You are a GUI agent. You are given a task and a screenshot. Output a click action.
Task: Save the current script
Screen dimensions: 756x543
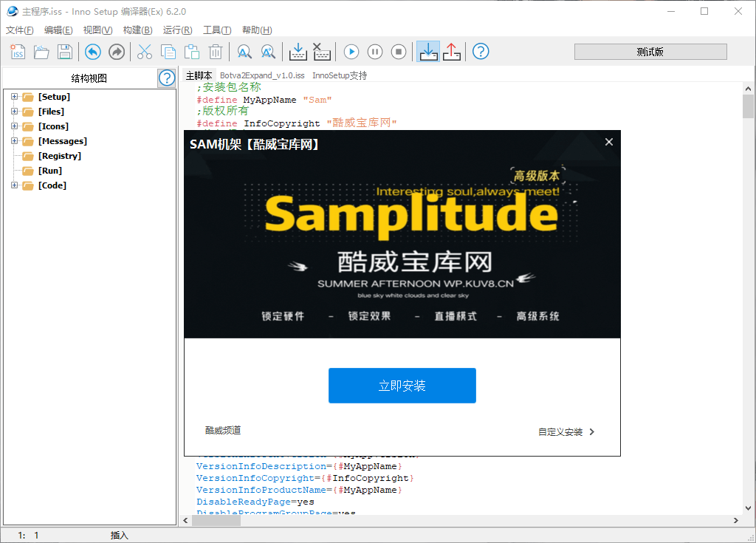(x=65, y=52)
